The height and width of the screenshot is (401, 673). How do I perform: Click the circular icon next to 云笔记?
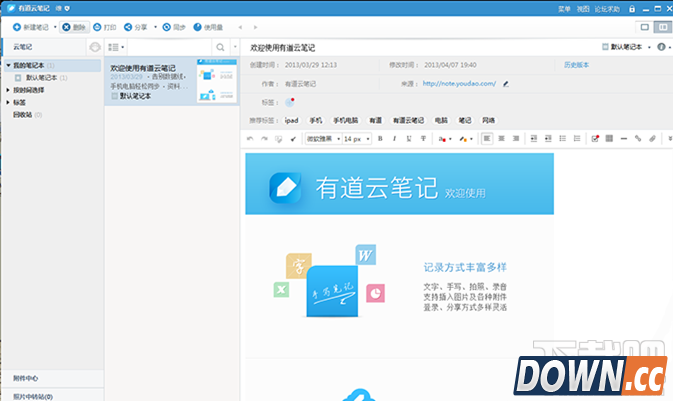pyautogui.click(x=95, y=47)
